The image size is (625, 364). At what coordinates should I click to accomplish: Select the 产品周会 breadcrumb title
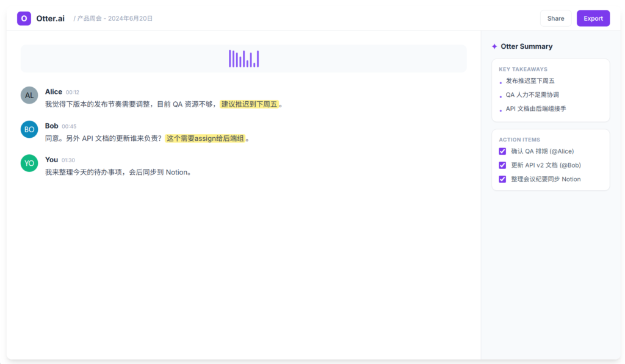115,18
